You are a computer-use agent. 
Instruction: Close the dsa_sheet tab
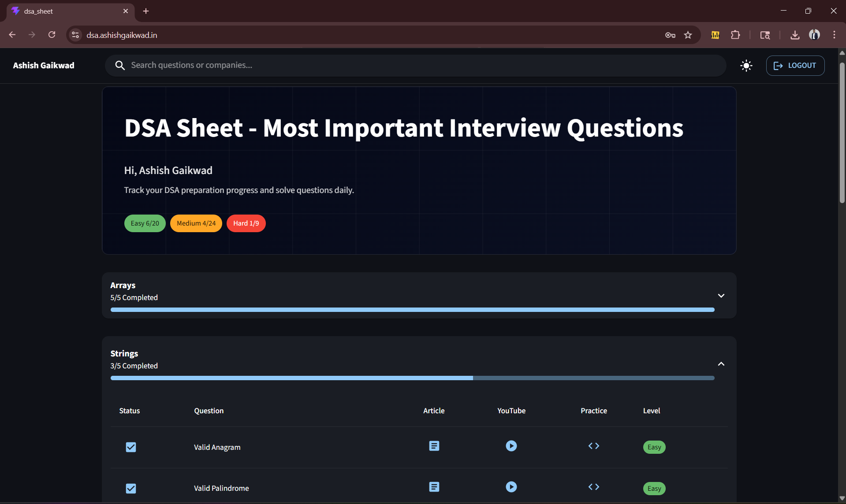[126, 11]
